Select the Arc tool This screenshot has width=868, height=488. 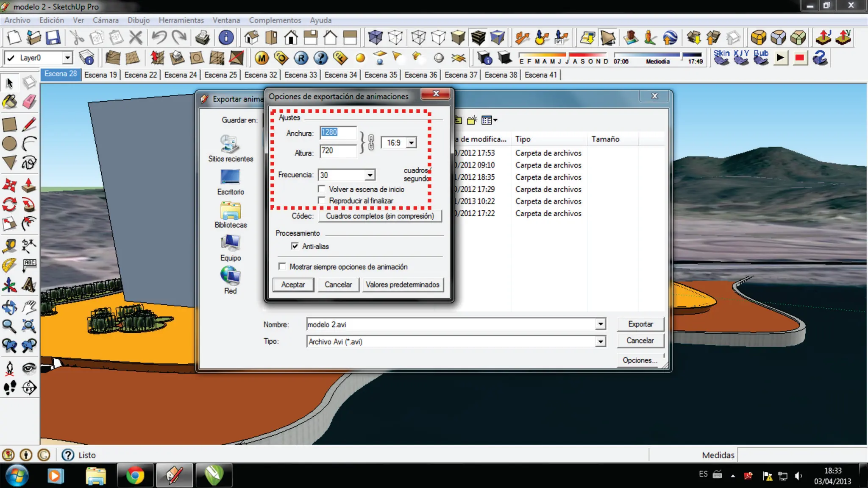(29, 144)
